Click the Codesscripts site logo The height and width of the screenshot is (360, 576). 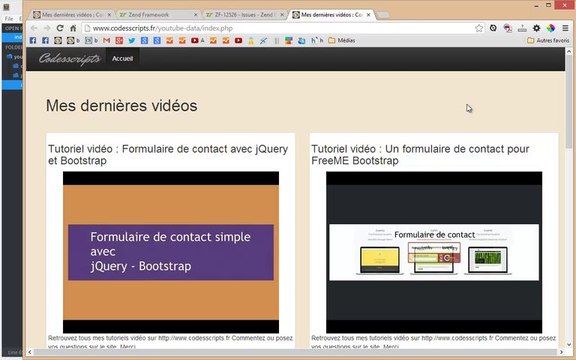click(x=69, y=58)
